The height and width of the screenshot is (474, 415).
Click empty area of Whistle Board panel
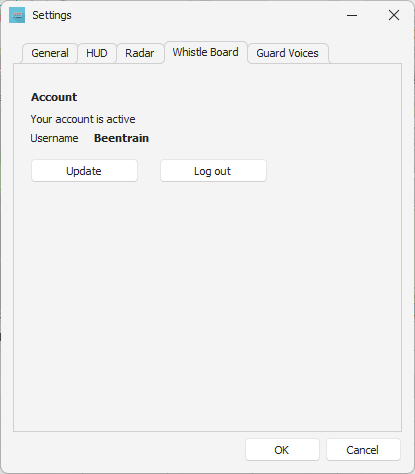pyautogui.click(x=207, y=300)
